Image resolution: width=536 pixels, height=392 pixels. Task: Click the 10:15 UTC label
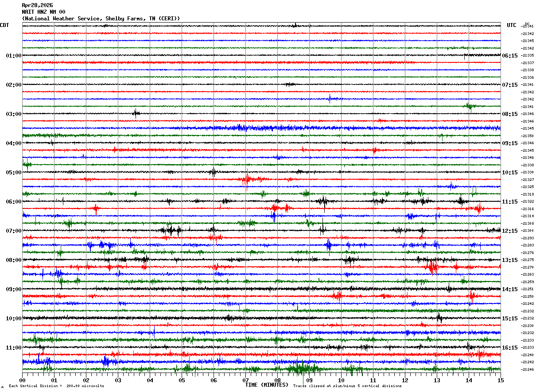pyautogui.click(x=510, y=173)
